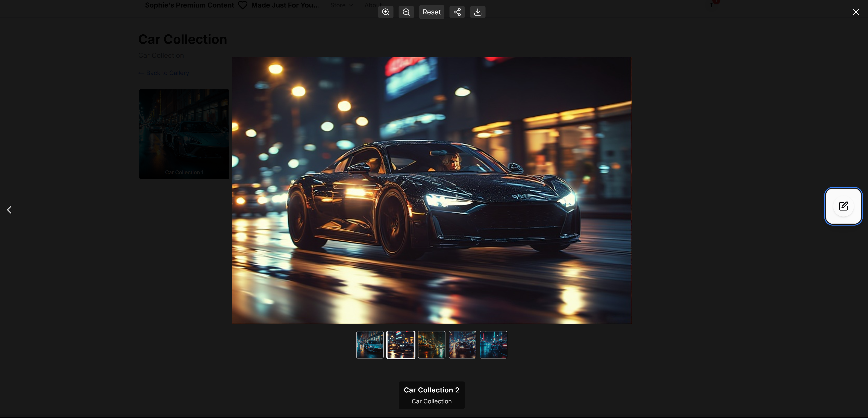Zoom out of the lightbox image
The width and height of the screenshot is (868, 418).
click(x=406, y=12)
